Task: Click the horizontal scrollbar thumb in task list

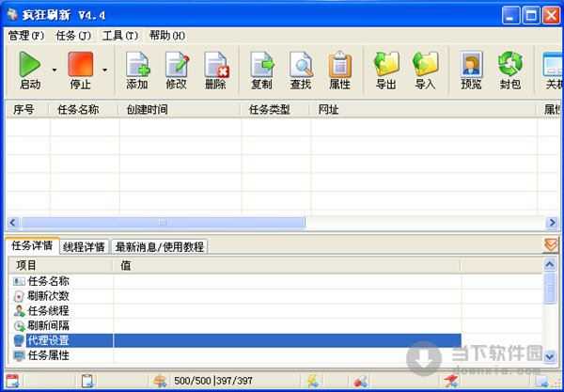Action: point(163,223)
